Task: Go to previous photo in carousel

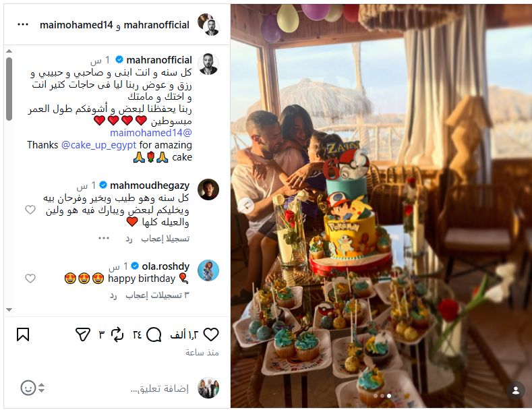Action: click(x=246, y=206)
